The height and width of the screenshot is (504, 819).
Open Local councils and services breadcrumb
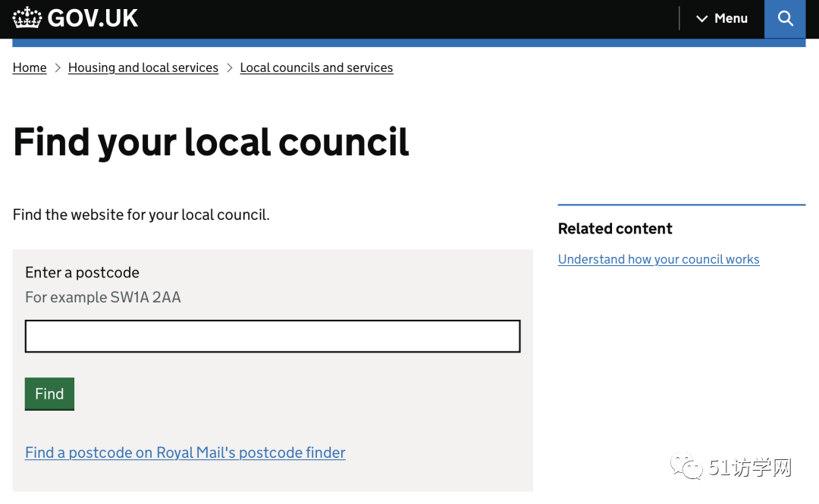coord(316,68)
